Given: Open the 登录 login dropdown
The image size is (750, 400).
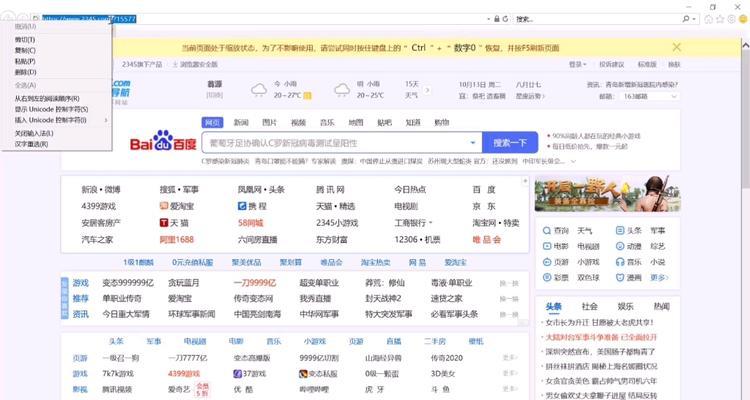Looking at the screenshot, I should [577, 64].
